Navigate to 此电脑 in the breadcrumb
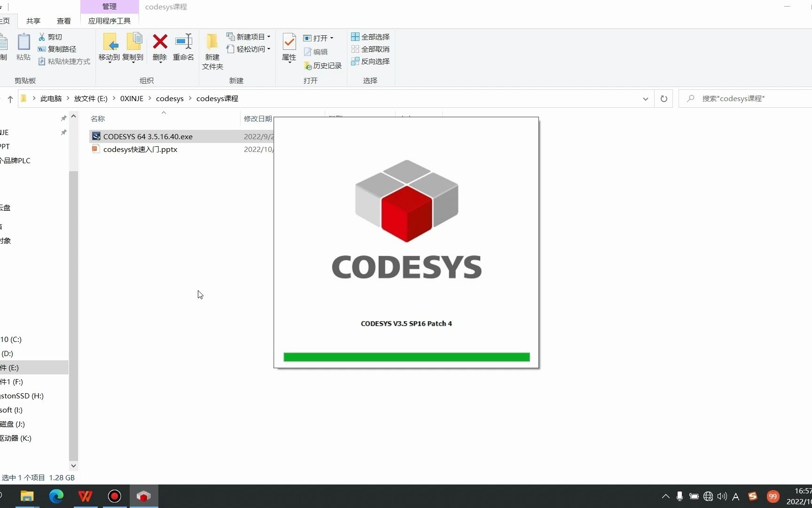This screenshot has height=508, width=812. [51, 98]
